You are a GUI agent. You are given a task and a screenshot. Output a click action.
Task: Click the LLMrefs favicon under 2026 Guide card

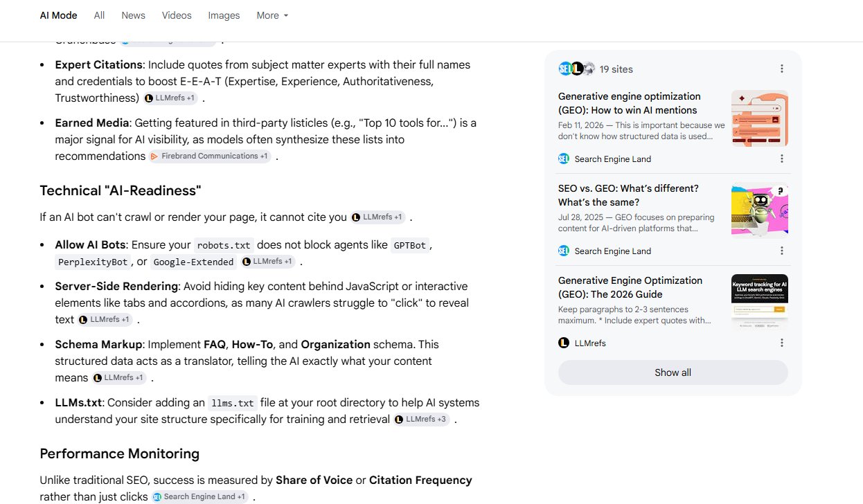(564, 343)
